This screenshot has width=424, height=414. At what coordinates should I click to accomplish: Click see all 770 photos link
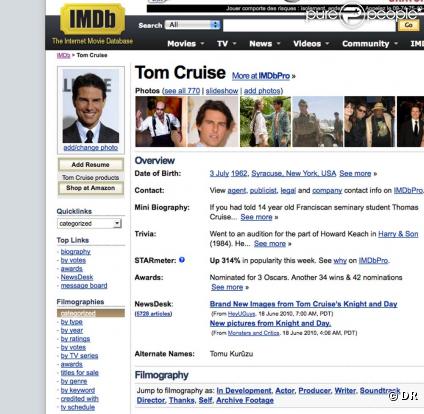[182, 91]
